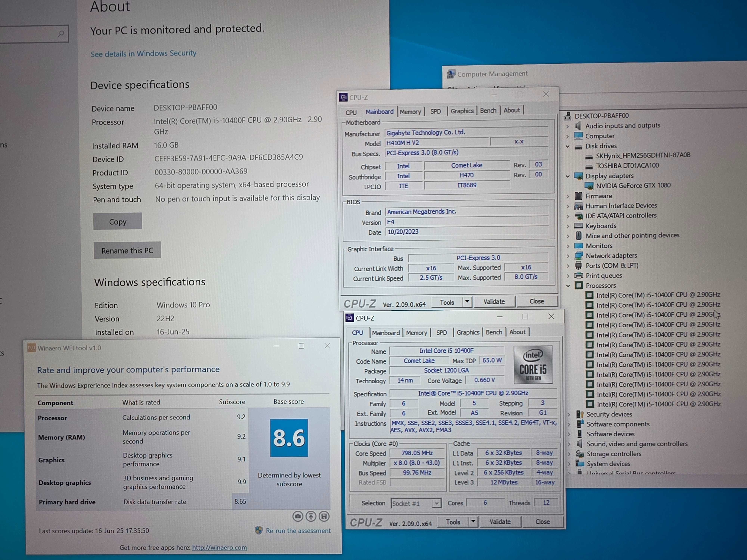Click the Winaero WEI tool title icon
The height and width of the screenshot is (560, 747).
[31, 348]
